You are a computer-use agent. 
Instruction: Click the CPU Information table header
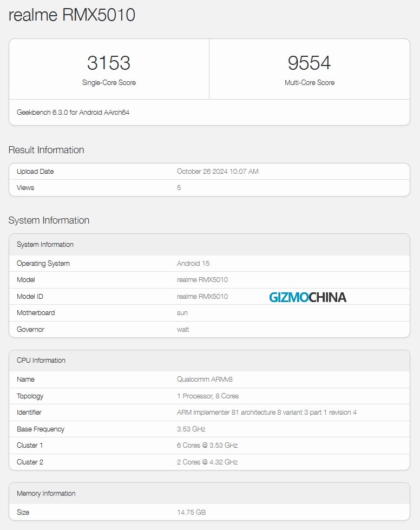tap(41, 361)
